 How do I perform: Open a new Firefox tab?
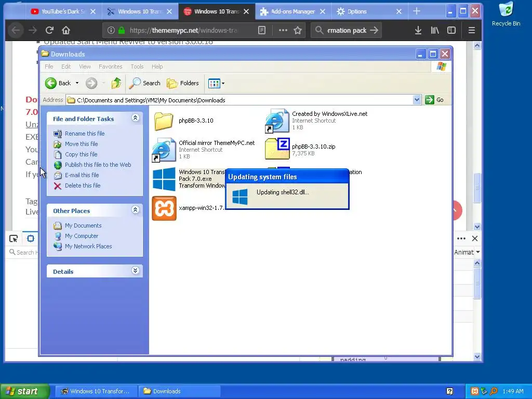pos(416,11)
